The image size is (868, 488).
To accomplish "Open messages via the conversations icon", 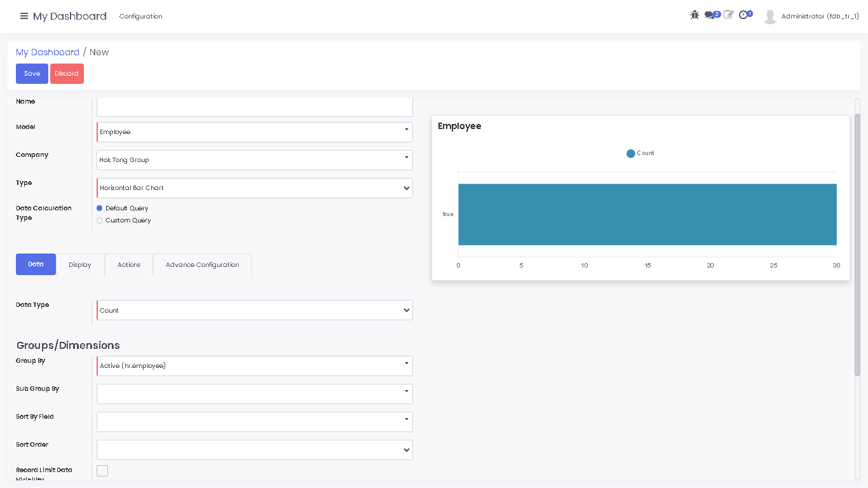I will click(x=710, y=14).
